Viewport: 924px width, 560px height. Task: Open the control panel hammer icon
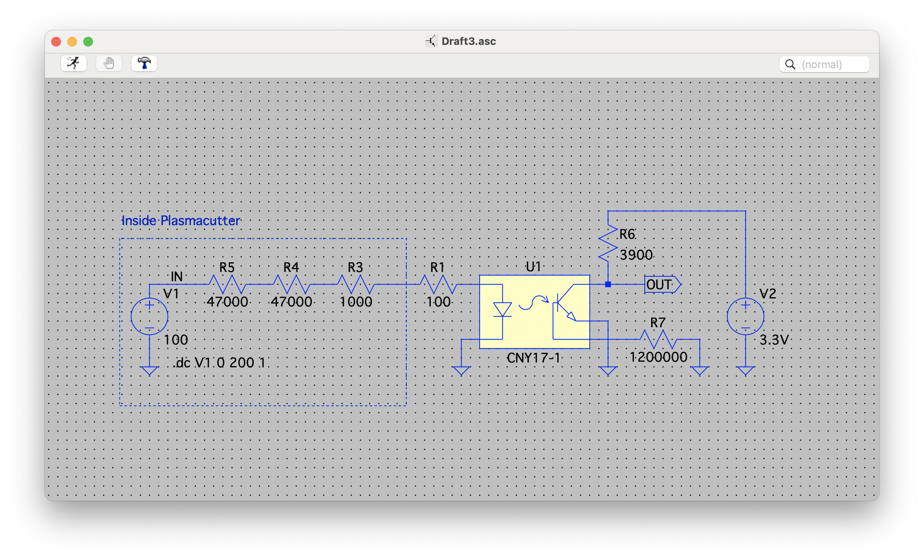point(144,63)
